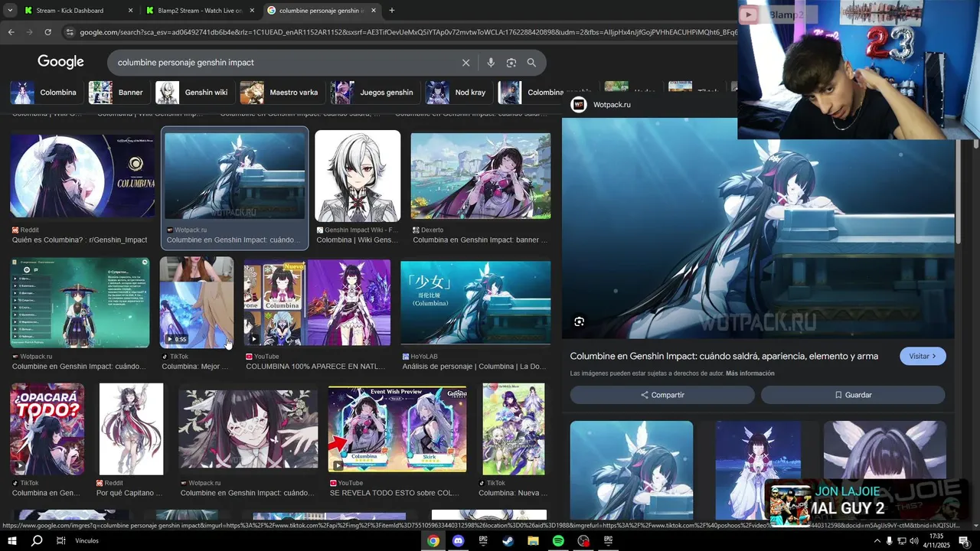This screenshot has height=551, width=980.
Task: Open Dexerto Columbina banner thumbnail
Action: (481, 176)
